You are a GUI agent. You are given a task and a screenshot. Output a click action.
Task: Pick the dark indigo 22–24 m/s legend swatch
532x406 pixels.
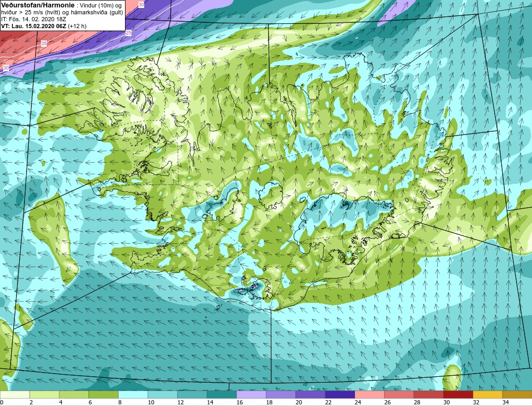[x=339, y=394]
